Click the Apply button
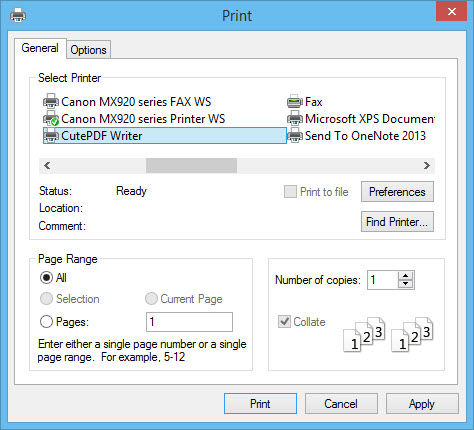Viewport: 474px width, 430px height. coord(422,404)
